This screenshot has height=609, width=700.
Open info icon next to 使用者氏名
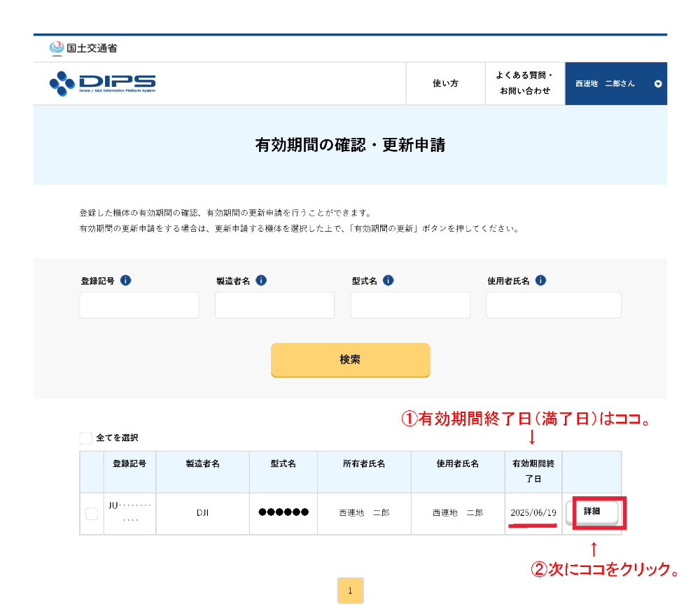coord(540,281)
